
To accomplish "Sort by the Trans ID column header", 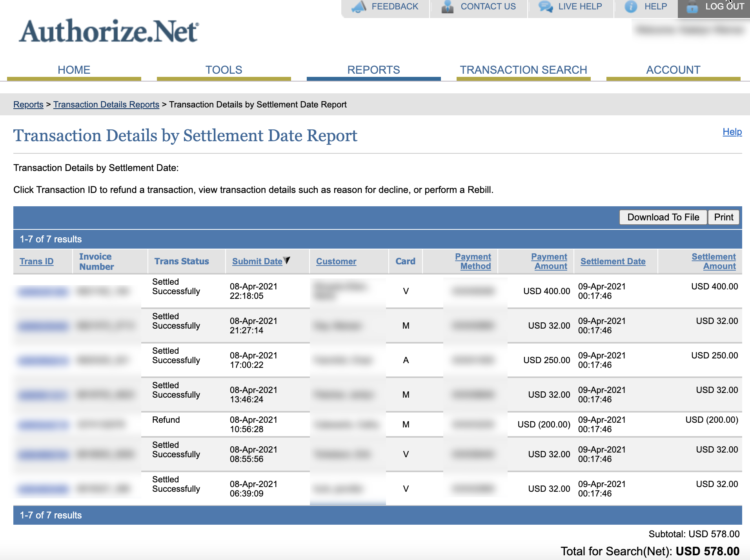I will pyautogui.click(x=36, y=262).
